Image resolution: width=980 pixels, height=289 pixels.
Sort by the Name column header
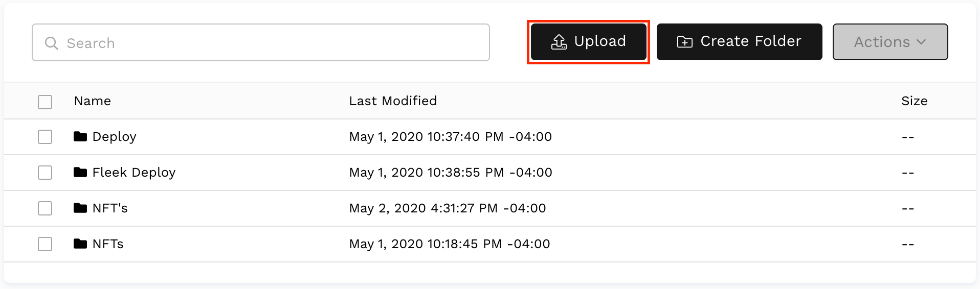(x=93, y=101)
